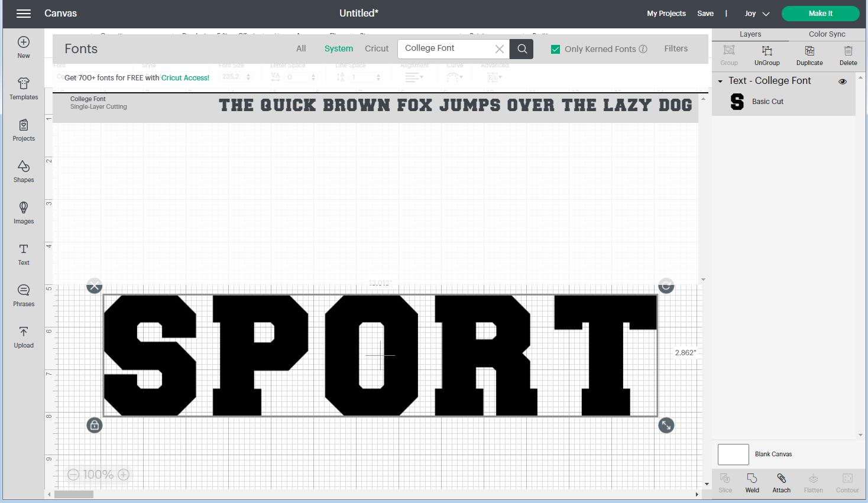Click the font search magnifier button
This screenshot has width=868, height=503.
(522, 48)
